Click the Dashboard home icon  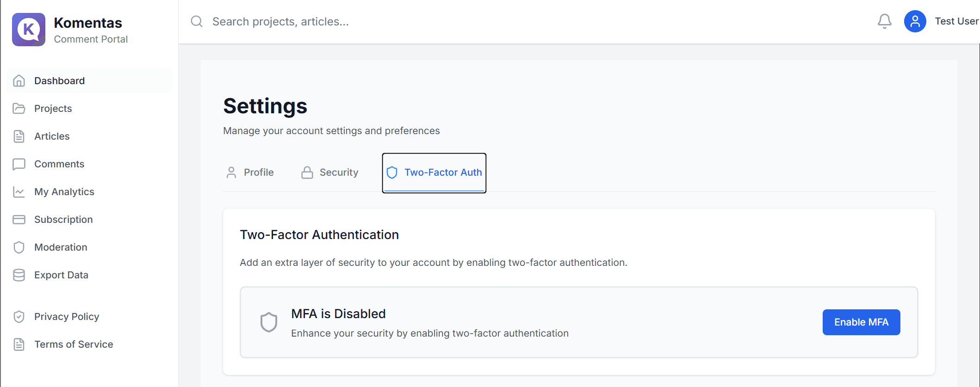point(19,81)
